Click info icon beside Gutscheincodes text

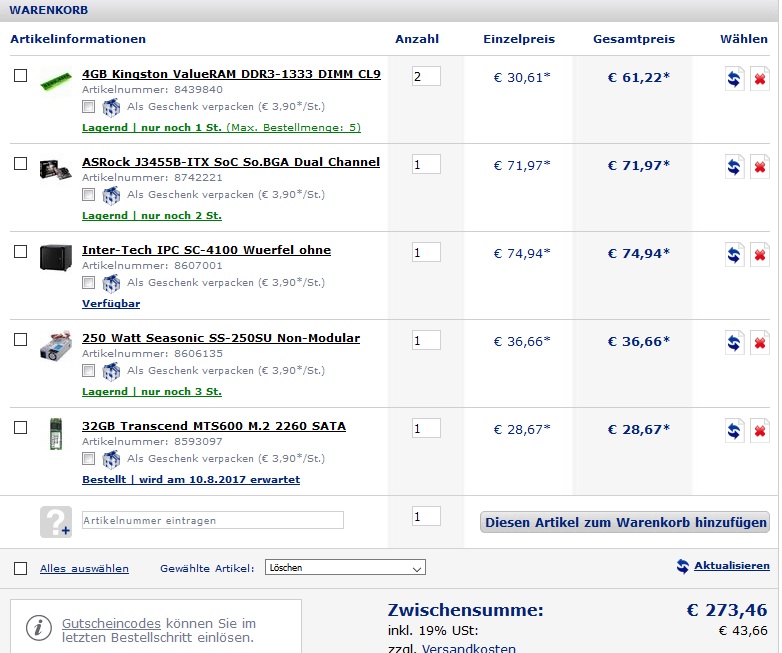coord(39,628)
